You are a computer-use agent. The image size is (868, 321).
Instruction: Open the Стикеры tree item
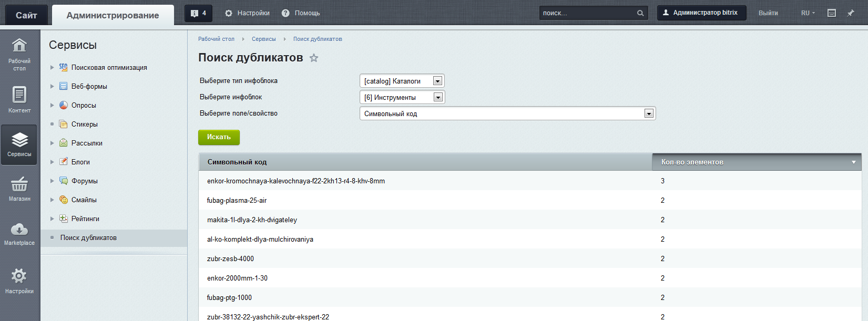[85, 124]
